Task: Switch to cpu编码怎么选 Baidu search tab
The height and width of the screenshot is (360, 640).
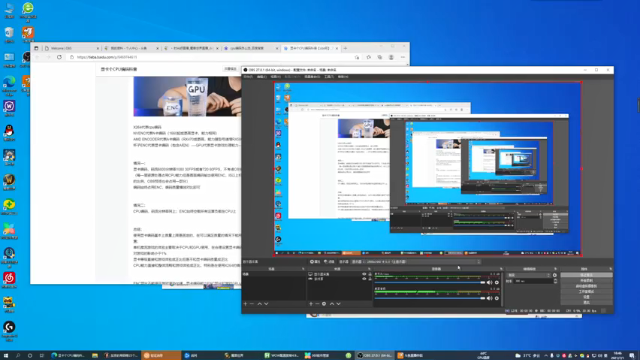Action: 250,48
